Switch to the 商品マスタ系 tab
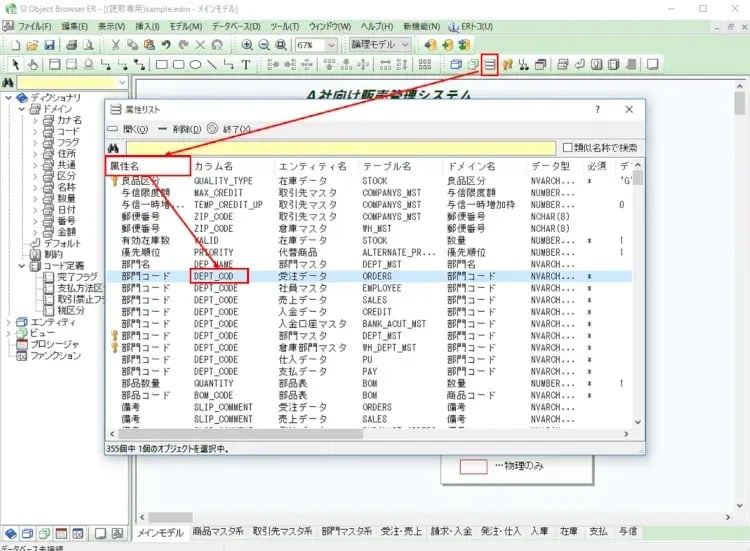Image resolution: width=750 pixels, height=551 pixels. (218, 532)
